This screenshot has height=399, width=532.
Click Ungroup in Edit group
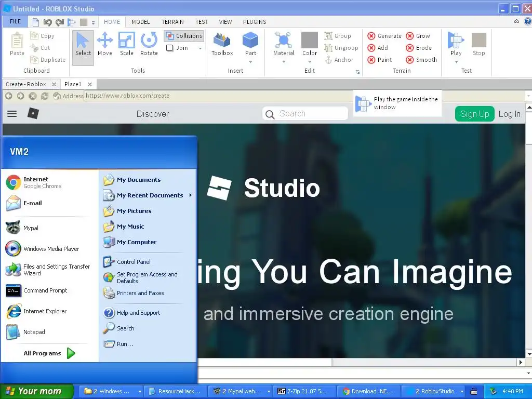(x=341, y=48)
